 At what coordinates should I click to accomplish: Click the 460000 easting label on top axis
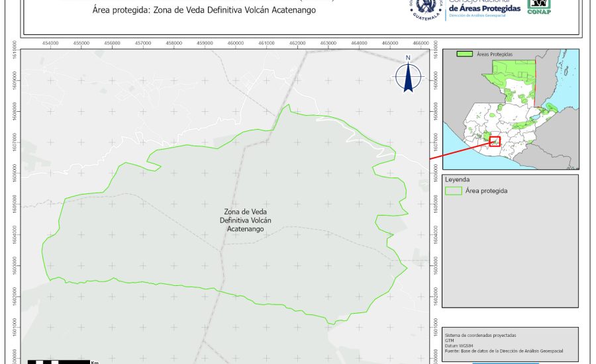point(235,43)
